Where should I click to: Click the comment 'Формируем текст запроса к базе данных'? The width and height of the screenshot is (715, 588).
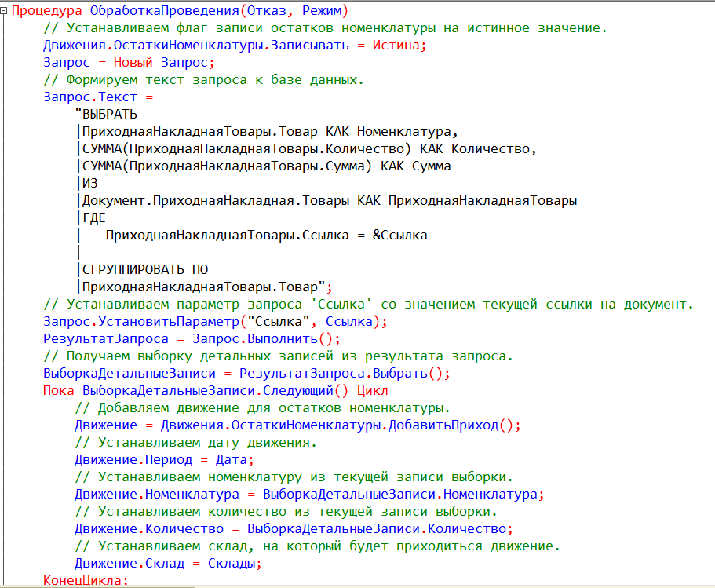(203, 80)
